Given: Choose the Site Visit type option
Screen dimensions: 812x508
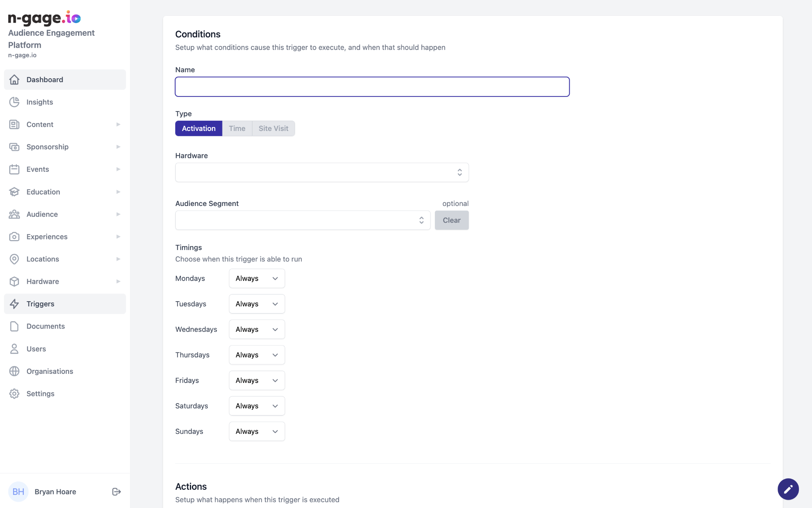Looking at the screenshot, I should coord(273,129).
